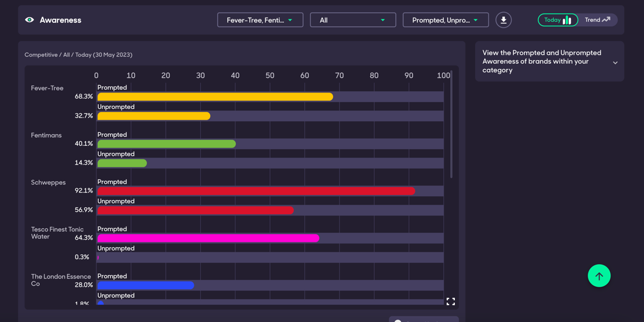Click the chart's vertical scrollbar
Screen dimensions: 644x322
(451, 124)
